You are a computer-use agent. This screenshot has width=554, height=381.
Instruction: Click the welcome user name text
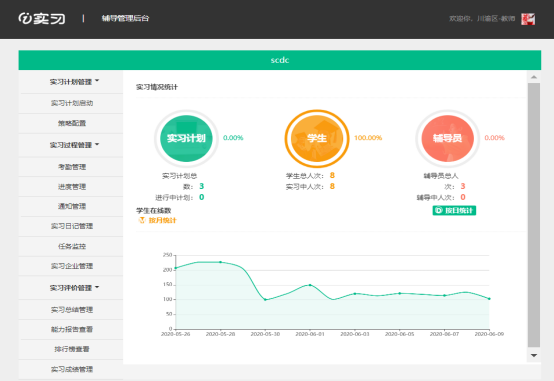pyautogui.click(x=482, y=19)
